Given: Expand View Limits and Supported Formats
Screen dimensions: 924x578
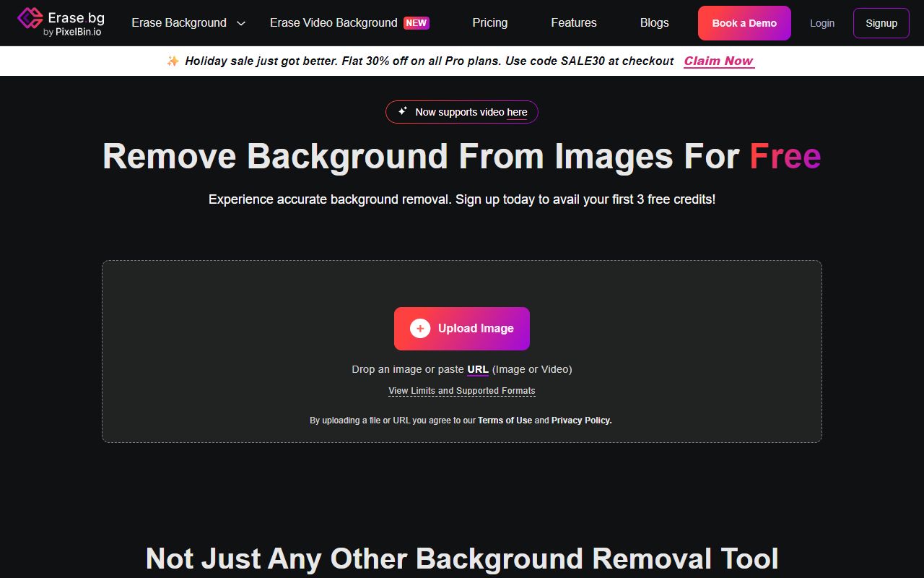Looking at the screenshot, I should [x=462, y=391].
